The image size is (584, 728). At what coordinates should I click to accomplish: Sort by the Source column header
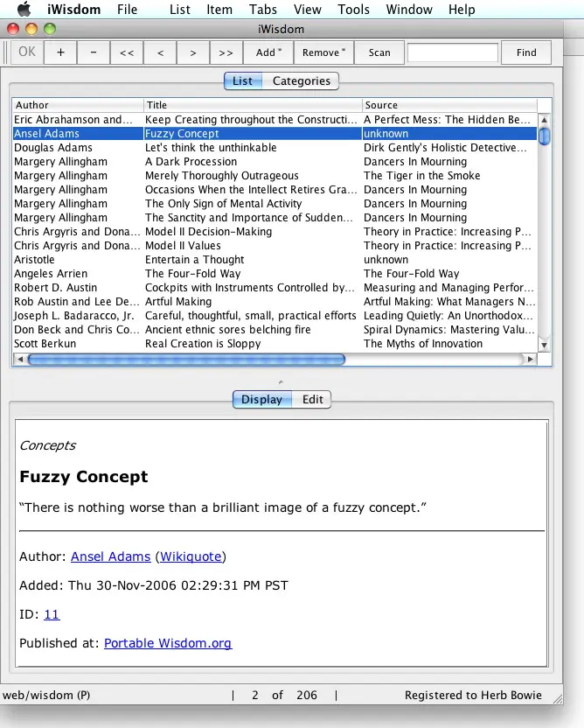(449, 105)
